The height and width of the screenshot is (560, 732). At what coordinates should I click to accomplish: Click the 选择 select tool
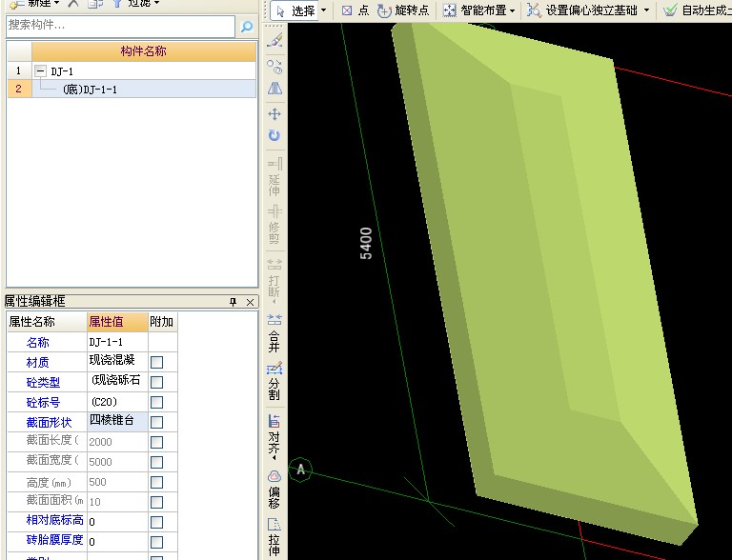pos(297,10)
